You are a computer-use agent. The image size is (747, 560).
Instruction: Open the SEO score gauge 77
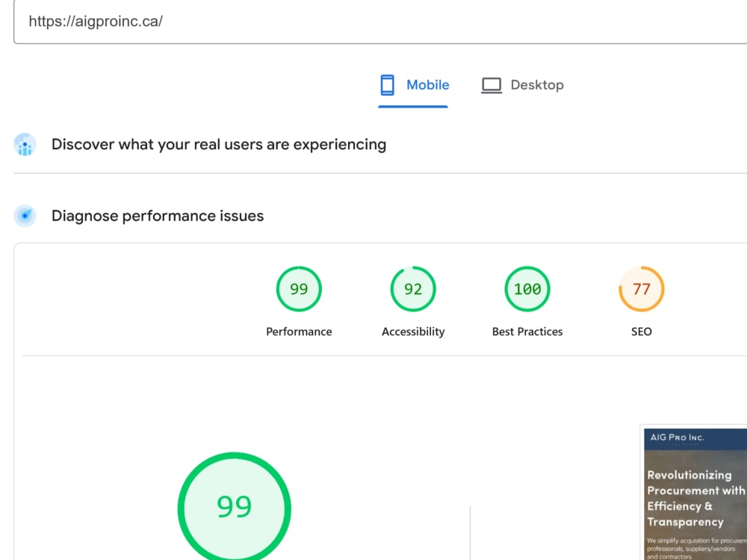click(642, 289)
